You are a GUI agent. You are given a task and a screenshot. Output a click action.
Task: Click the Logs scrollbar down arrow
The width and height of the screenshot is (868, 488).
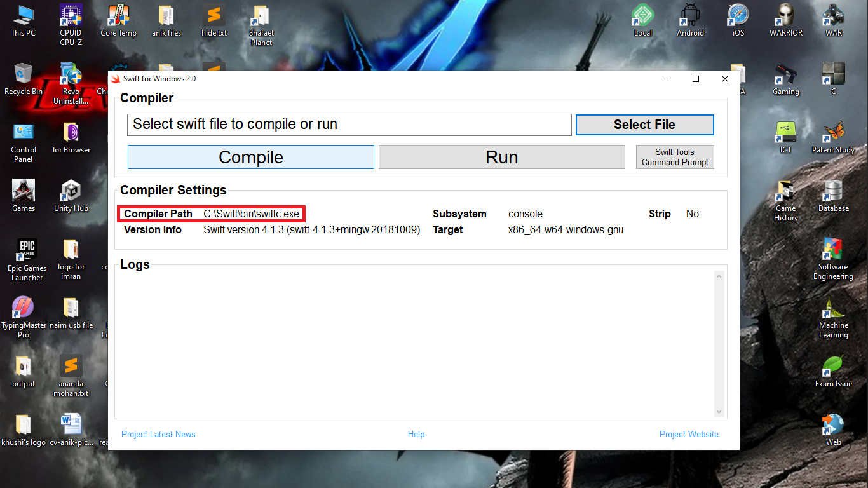tap(719, 412)
